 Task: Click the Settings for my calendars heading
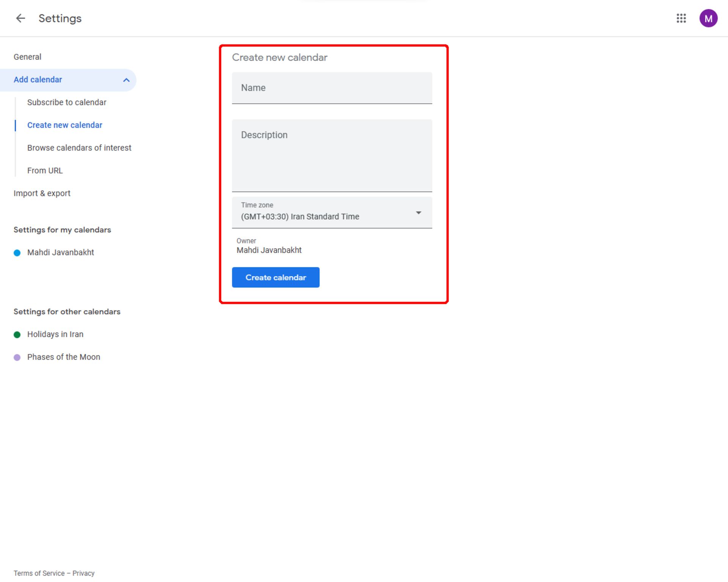[x=62, y=230]
